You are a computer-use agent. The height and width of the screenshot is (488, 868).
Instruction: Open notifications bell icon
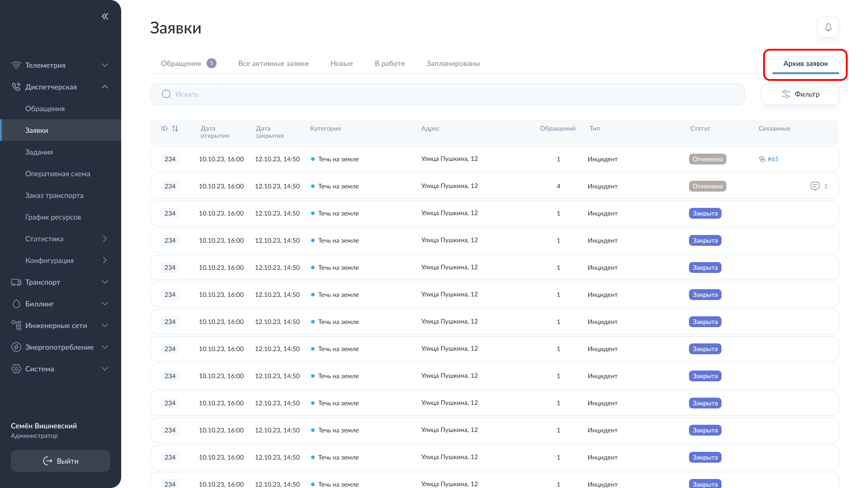pos(828,28)
